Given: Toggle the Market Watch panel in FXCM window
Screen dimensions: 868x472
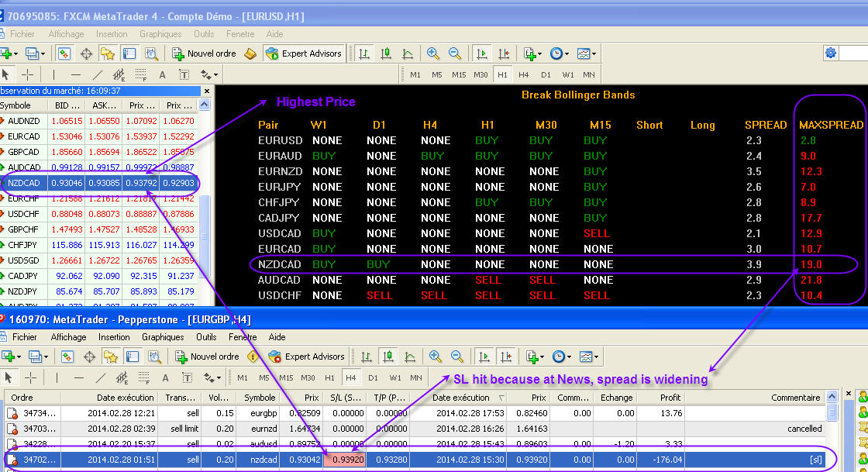Looking at the screenshot, I should [x=64, y=53].
